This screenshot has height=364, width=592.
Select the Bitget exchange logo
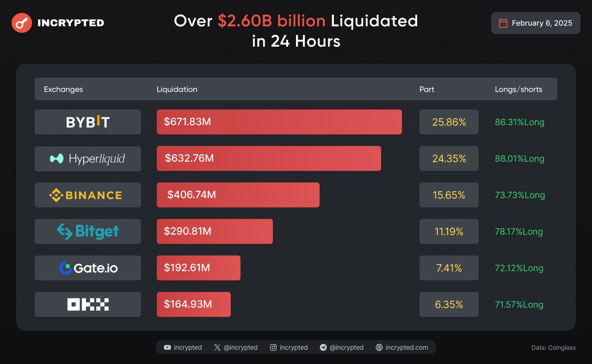88,231
